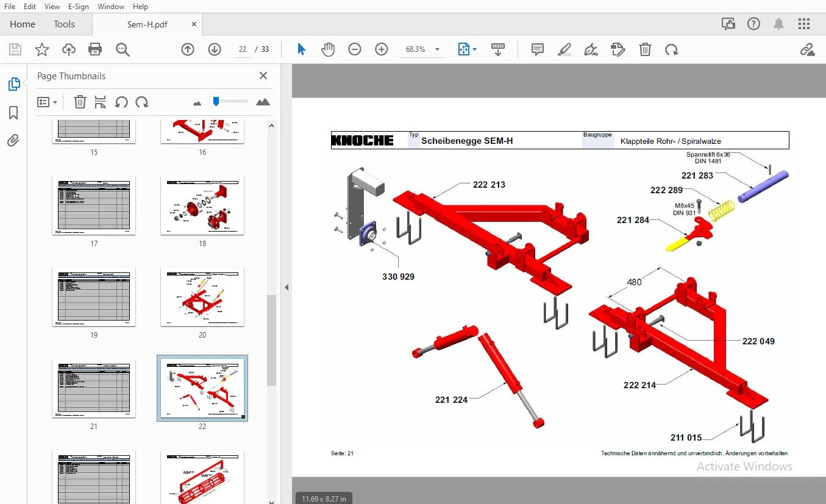Rotate thumbnails counterclockwise
Image resolution: width=826 pixels, height=504 pixels.
(121, 102)
